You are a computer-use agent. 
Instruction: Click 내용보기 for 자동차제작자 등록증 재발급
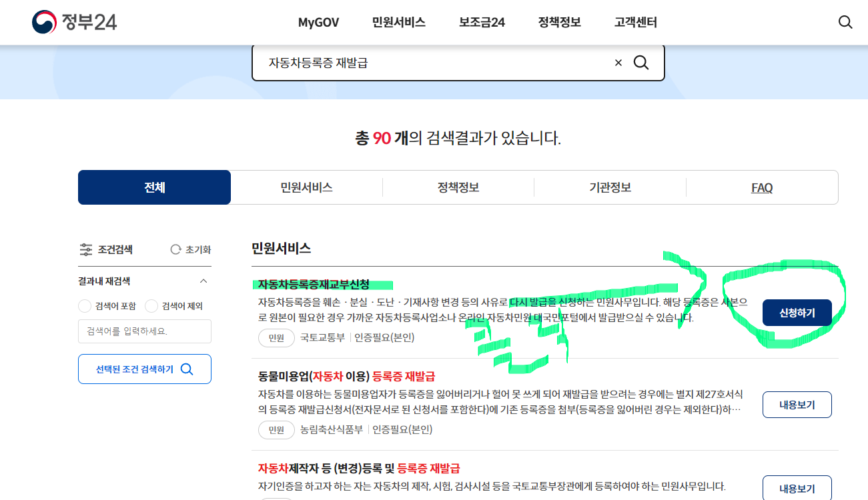click(x=797, y=489)
